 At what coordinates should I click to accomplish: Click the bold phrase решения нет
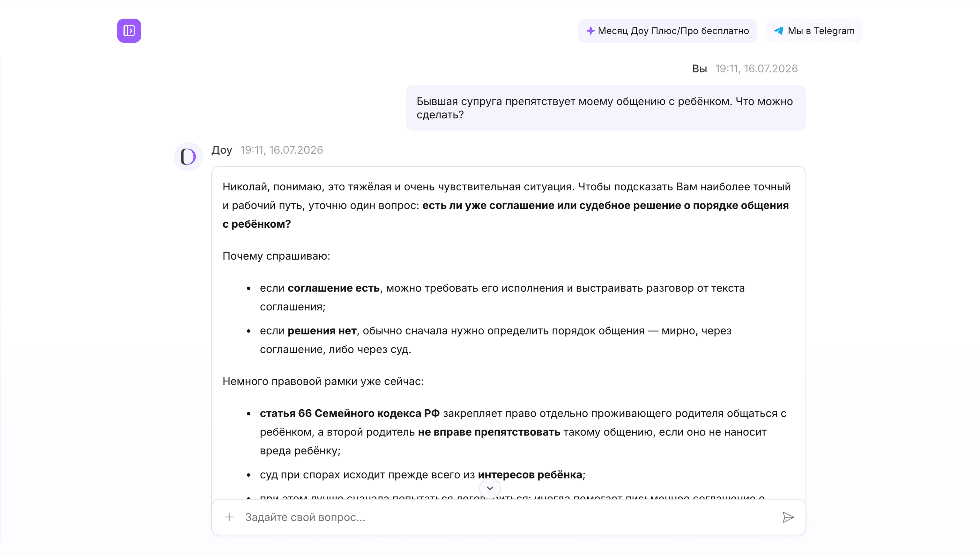click(x=322, y=331)
